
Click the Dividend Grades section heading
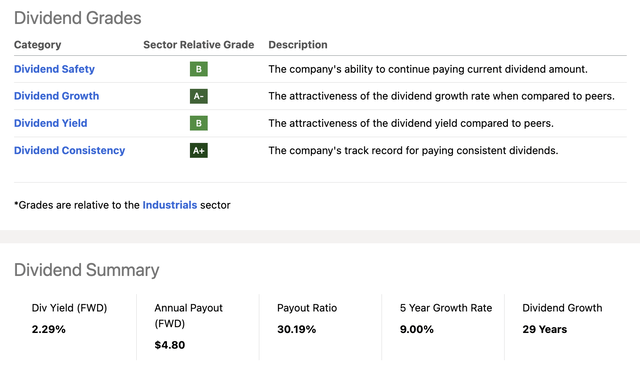pyautogui.click(x=78, y=18)
